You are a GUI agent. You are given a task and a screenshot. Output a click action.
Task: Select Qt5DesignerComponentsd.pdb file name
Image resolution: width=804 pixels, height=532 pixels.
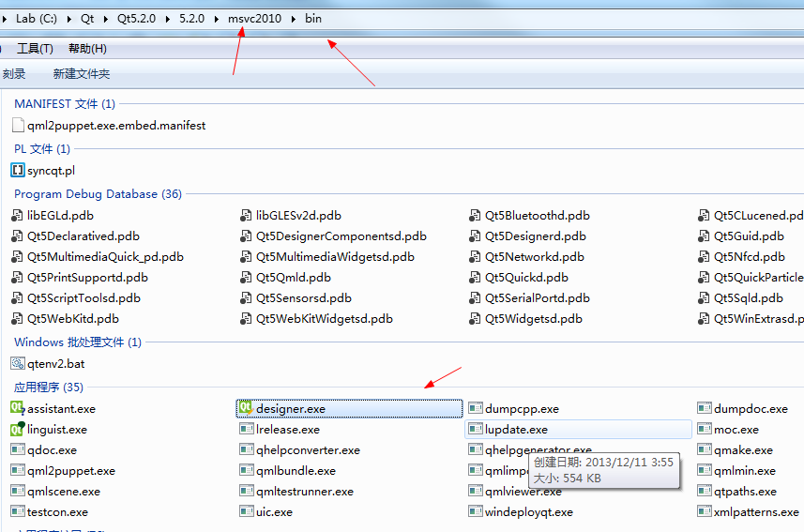coord(341,236)
